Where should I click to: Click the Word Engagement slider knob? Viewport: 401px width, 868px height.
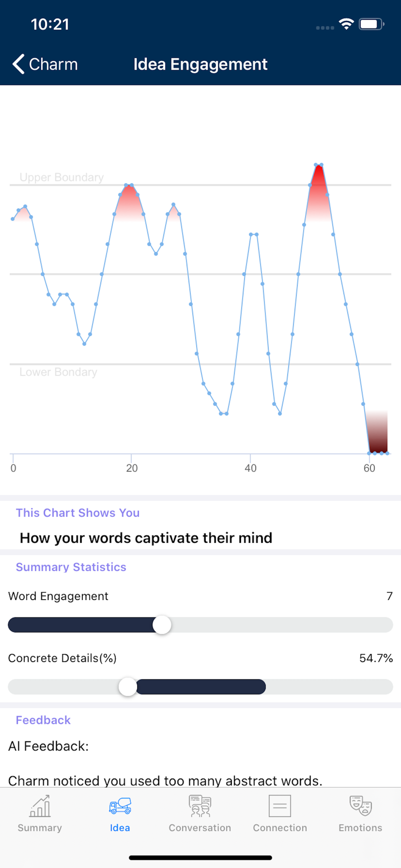point(162,625)
